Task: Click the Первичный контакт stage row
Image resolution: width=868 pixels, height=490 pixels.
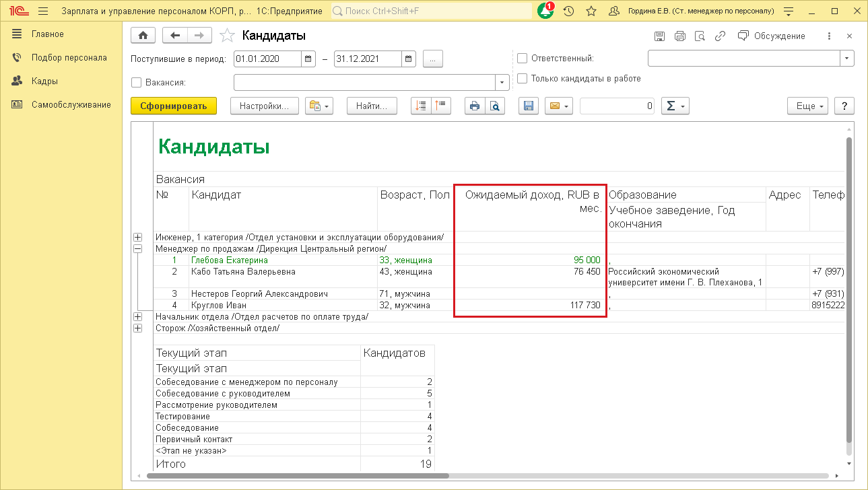Action: click(294, 440)
